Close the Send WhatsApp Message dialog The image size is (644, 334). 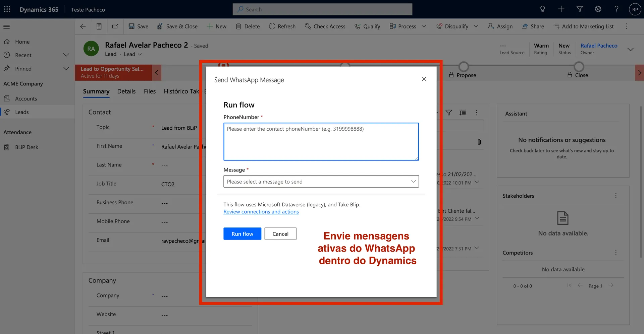424,79
